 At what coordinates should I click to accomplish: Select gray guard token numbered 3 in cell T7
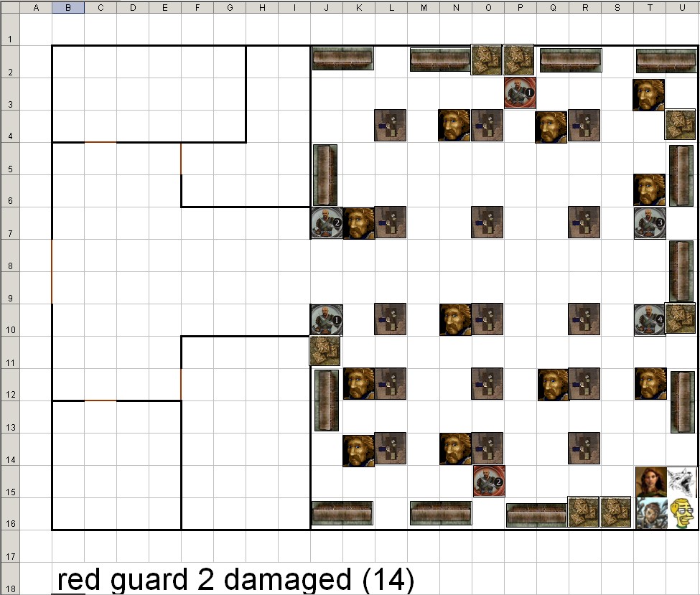pyautogui.click(x=650, y=222)
